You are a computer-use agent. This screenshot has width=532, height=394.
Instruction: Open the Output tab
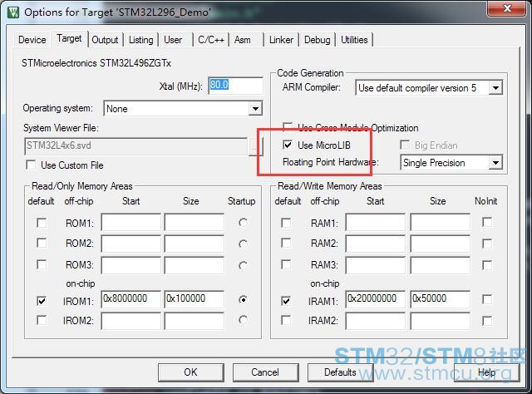tap(105, 40)
